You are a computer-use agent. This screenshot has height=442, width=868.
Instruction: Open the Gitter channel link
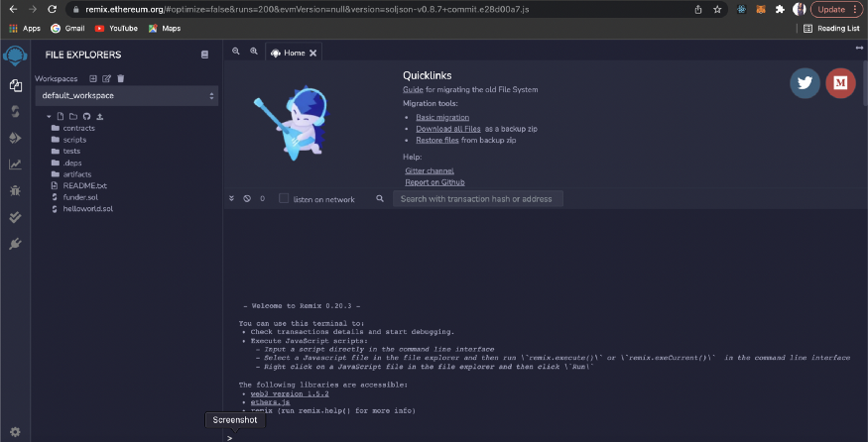tap(430, 170)
